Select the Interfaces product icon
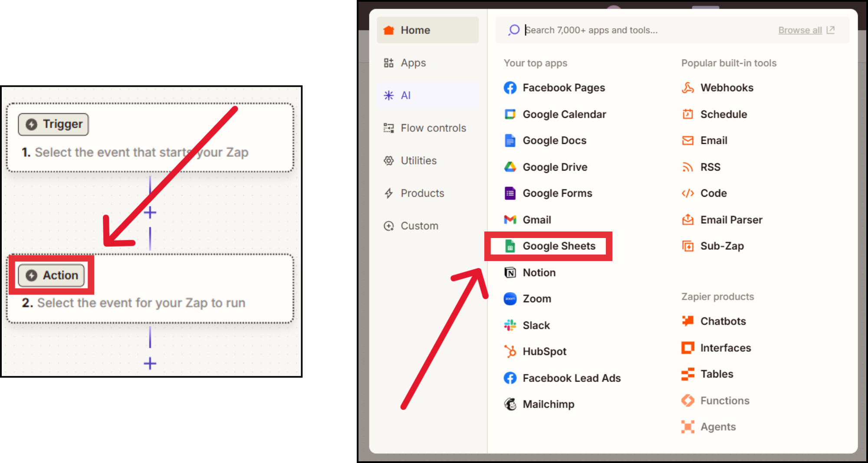Viewport: 868px width, 463px height. [687, 348]
